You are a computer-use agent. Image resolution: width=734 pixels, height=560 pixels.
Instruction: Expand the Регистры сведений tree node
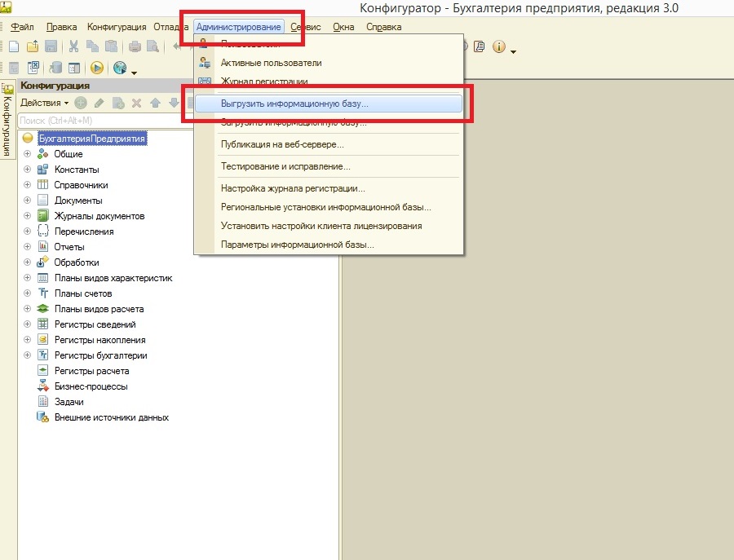coord(27,324)
